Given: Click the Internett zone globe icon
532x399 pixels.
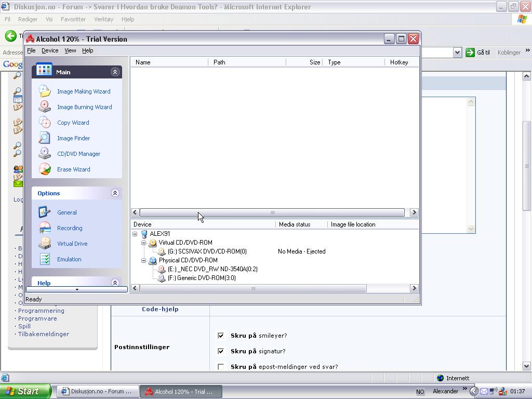Looking at the screenshot, I should pyautogui.click(x=441, y=378).
